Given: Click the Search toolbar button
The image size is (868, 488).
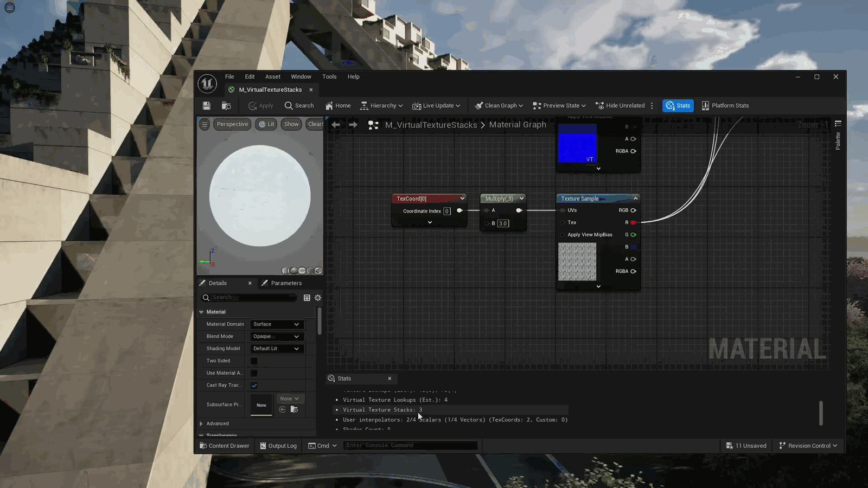Looking at the screenshot, I should coord(299,106).
